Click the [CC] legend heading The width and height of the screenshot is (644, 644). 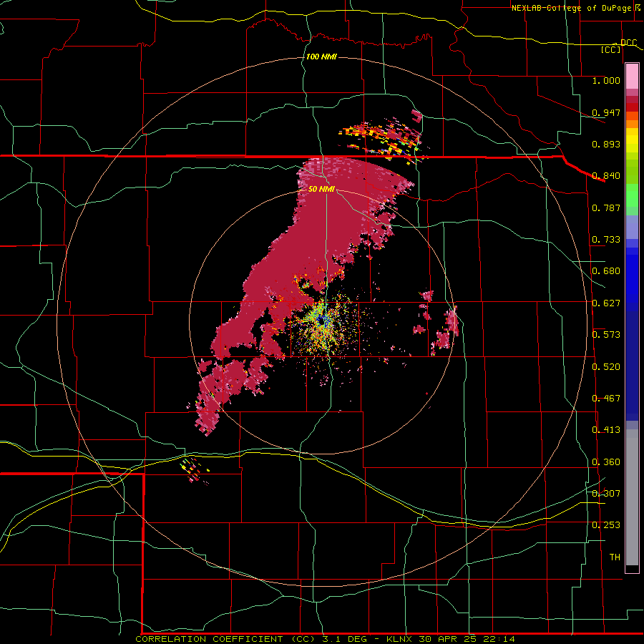(611, 49)
